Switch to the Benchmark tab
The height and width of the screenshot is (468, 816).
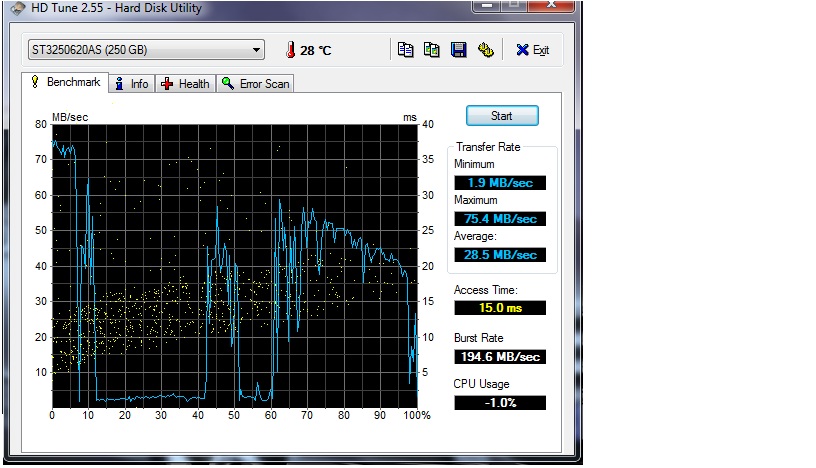(65, 82)
